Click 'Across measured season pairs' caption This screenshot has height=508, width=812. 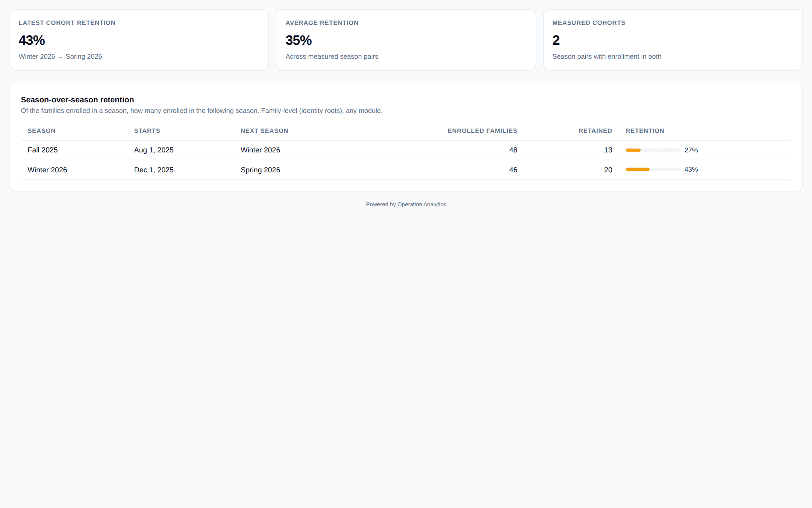coord(332,56)
